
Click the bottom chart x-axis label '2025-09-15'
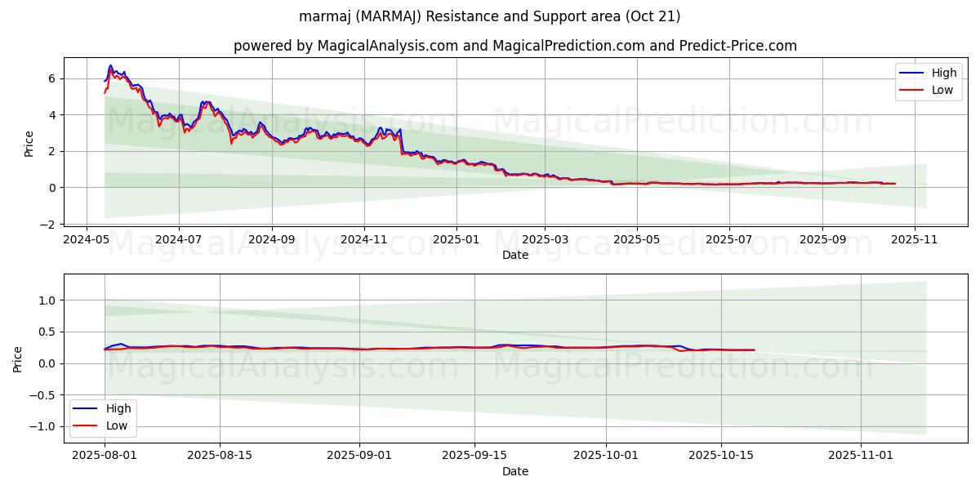click(475, 457)
